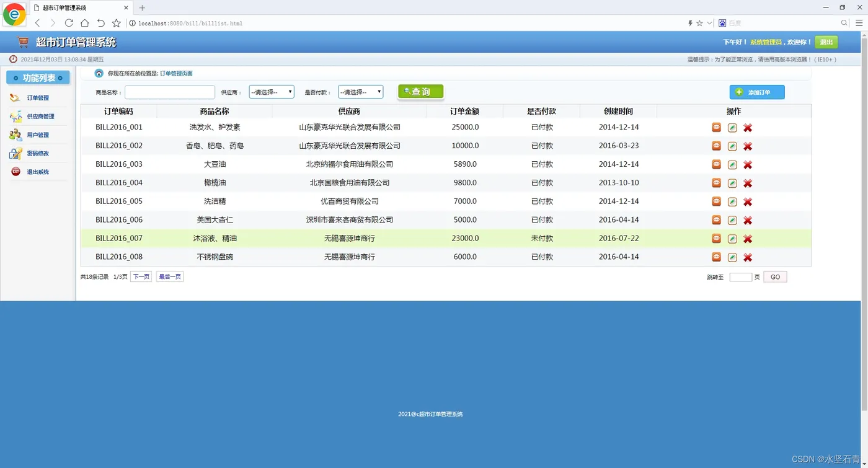Viewport: 868px width, 468px height.
Task: Delete order BILL2016_002
Action: pyautogui.click(x=748, y=146)
